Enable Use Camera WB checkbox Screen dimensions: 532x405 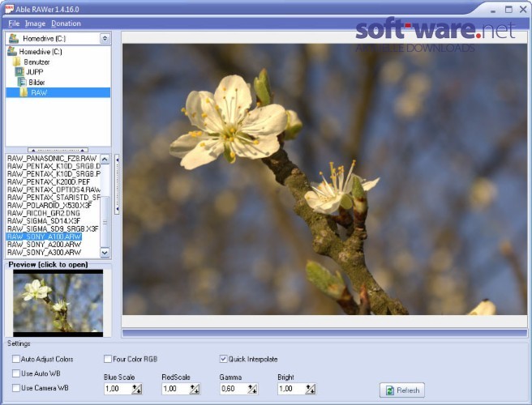(16, 388)
